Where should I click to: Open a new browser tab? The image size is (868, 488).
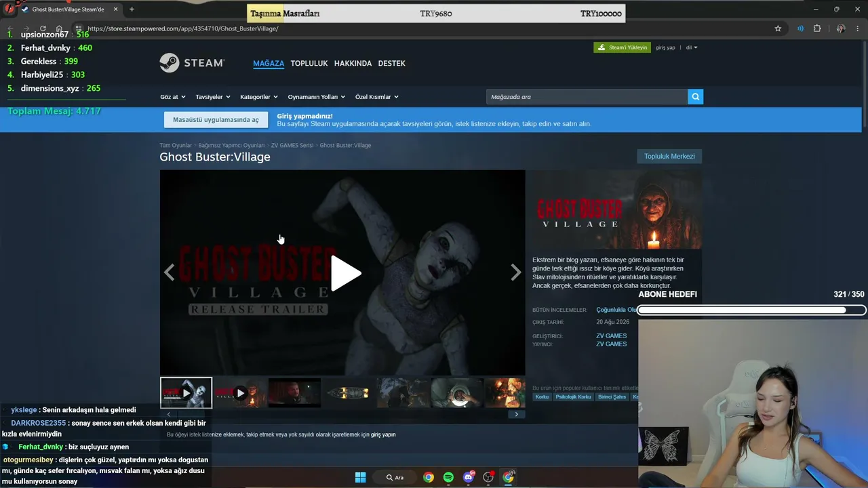click(132, 9)
